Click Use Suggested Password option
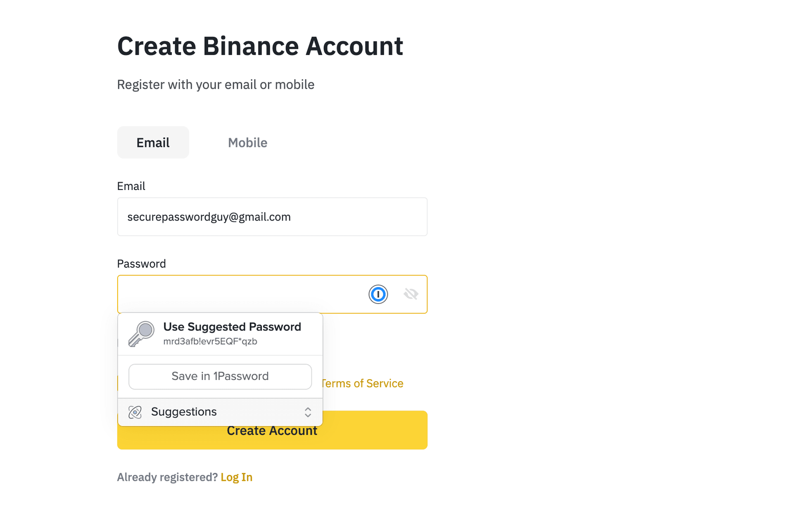 220,332
